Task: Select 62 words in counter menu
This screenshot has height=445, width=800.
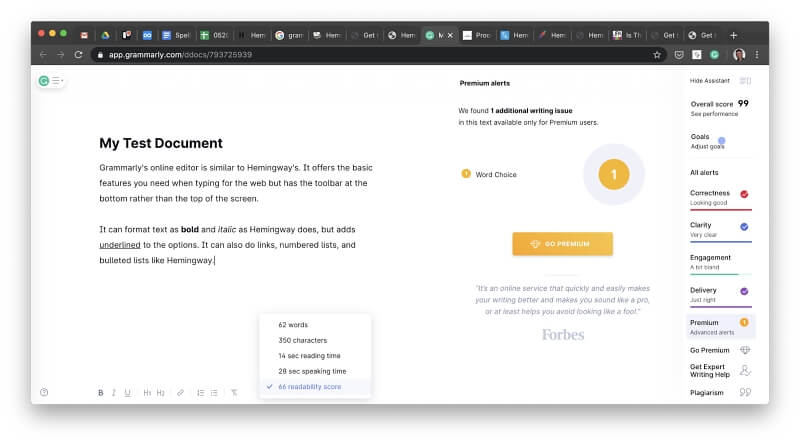Action: 315,325
